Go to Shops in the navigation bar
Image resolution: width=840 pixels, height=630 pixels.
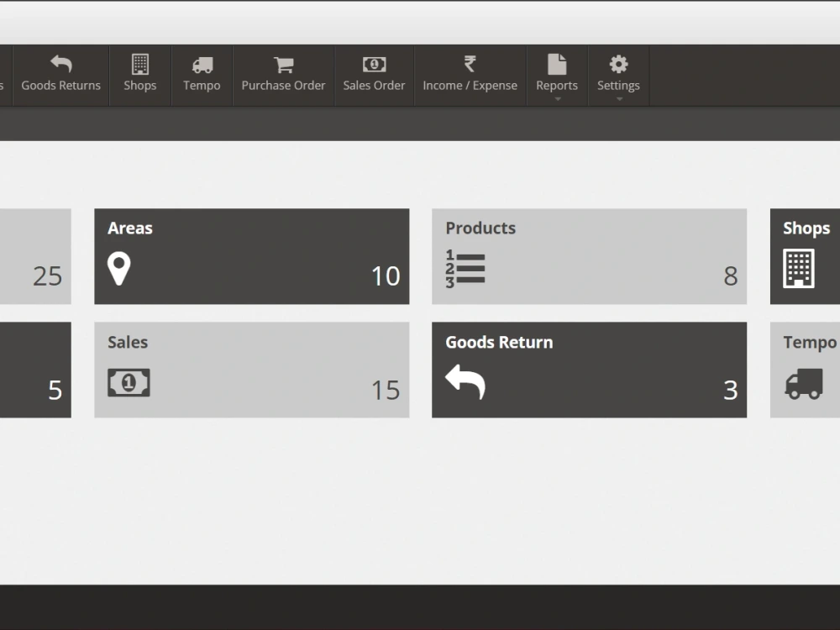pyautogui.click(x=139, y=76)
